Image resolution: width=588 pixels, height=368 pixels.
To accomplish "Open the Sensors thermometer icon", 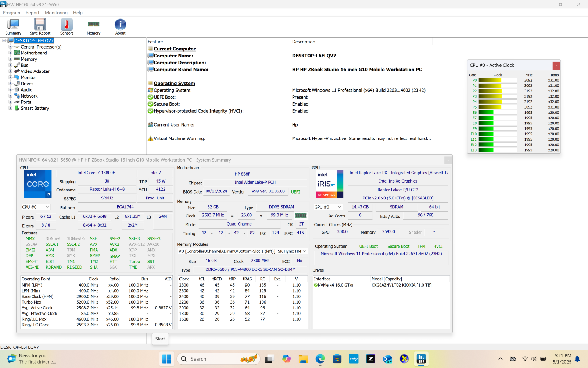I will click(67, 27).
